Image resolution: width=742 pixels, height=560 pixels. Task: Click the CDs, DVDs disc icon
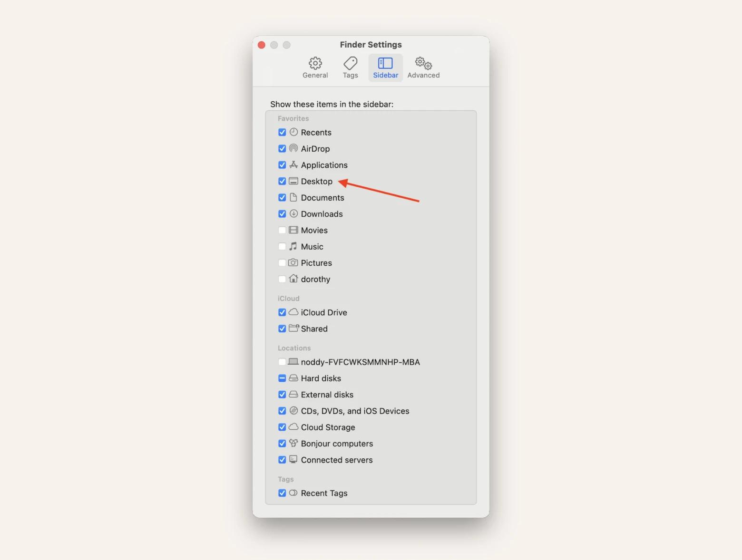pyautogui.click(x=293, y=410)
